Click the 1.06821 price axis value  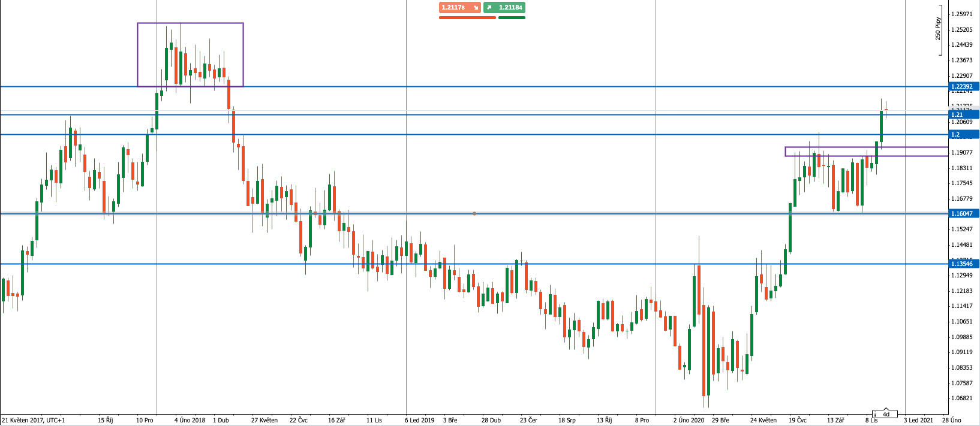click(x=962, y=398)
